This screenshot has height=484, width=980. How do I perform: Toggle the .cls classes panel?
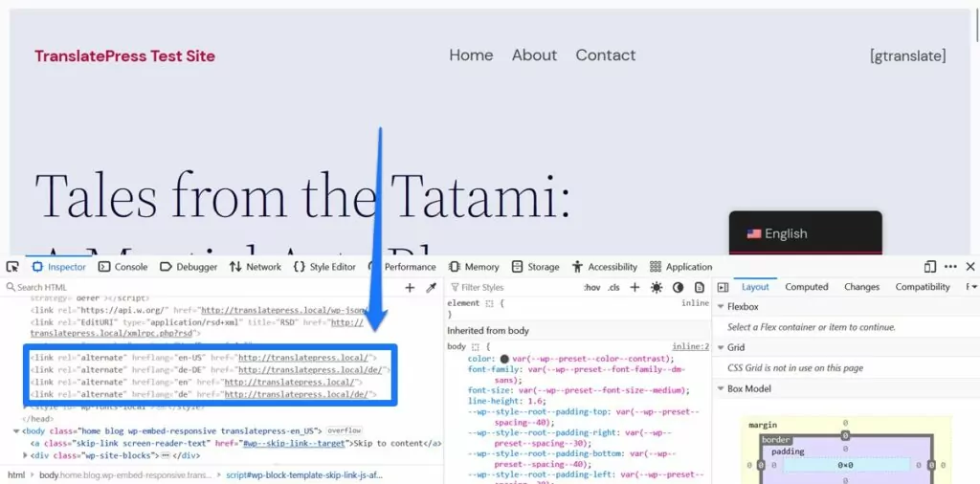point(613,287)
